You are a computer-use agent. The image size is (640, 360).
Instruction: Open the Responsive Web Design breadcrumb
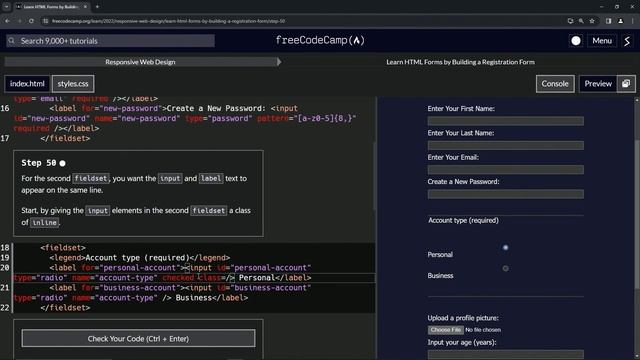140,62
